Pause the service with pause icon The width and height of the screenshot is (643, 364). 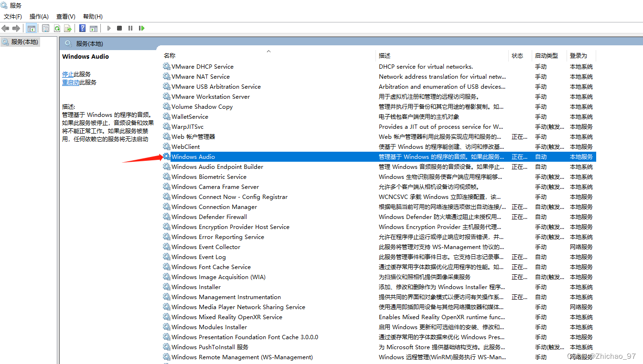pos(130,28)
